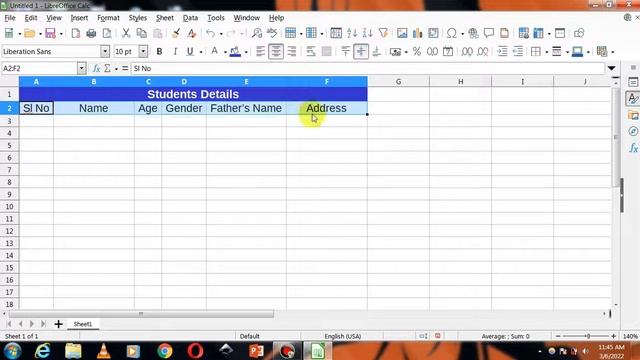This screenshot has height=360, width=640.
Task: Click the Clone formatting paintbrush icon
Action: [x=176, y=33]
